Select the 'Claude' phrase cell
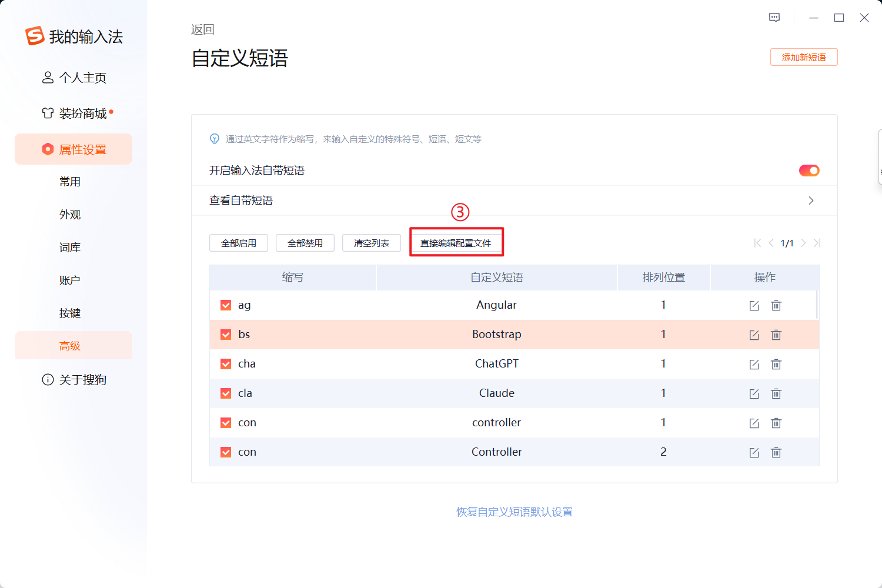This screenshot has height=588, width=882. (x=497, y=393)
